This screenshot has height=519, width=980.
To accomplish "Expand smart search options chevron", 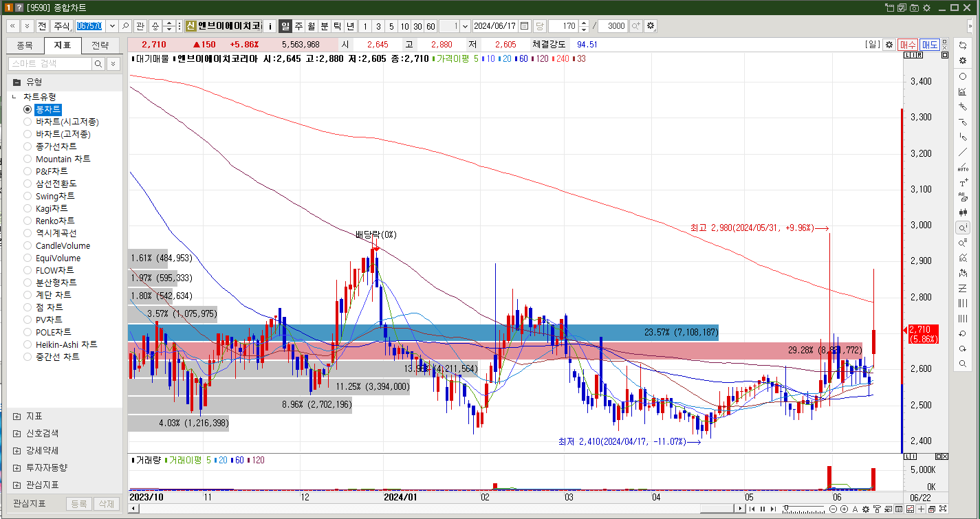I will tap(113, 63).
